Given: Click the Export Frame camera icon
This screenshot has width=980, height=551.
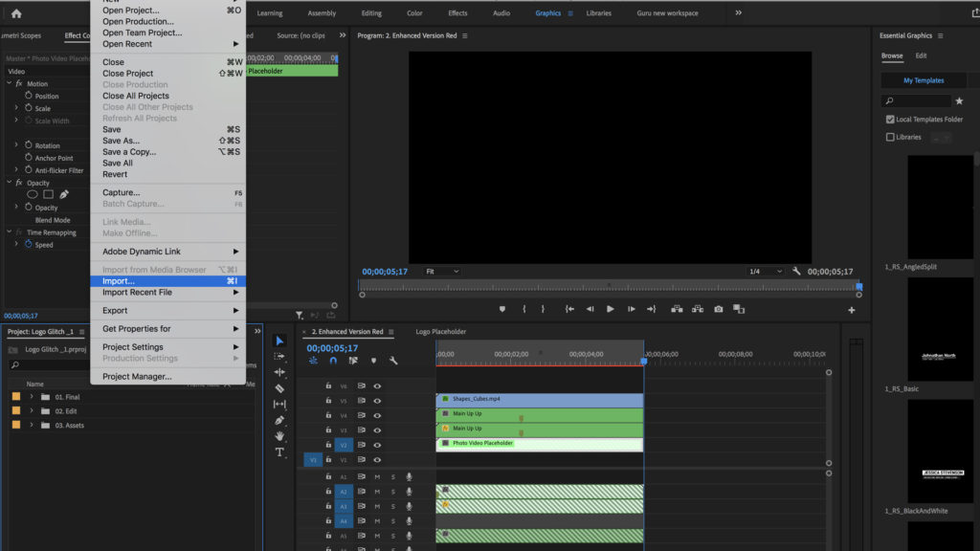Looking at the screenshot, I should tap(718, 309).
